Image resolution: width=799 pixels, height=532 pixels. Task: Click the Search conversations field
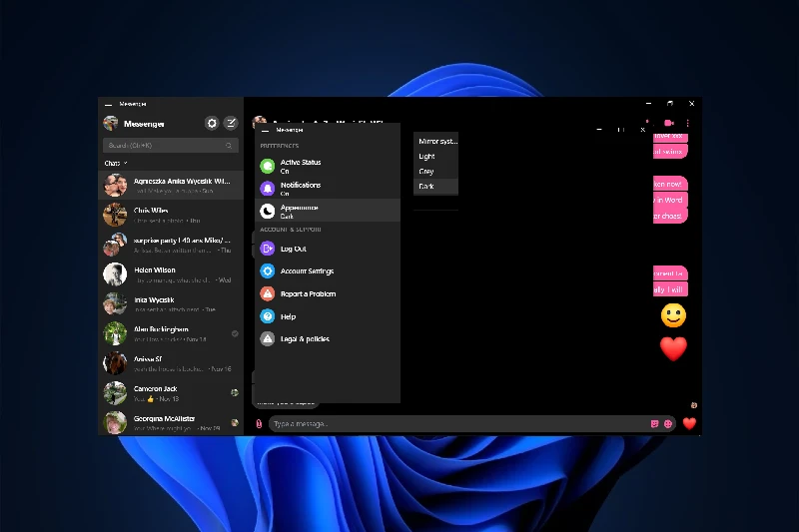click(169, 145)
